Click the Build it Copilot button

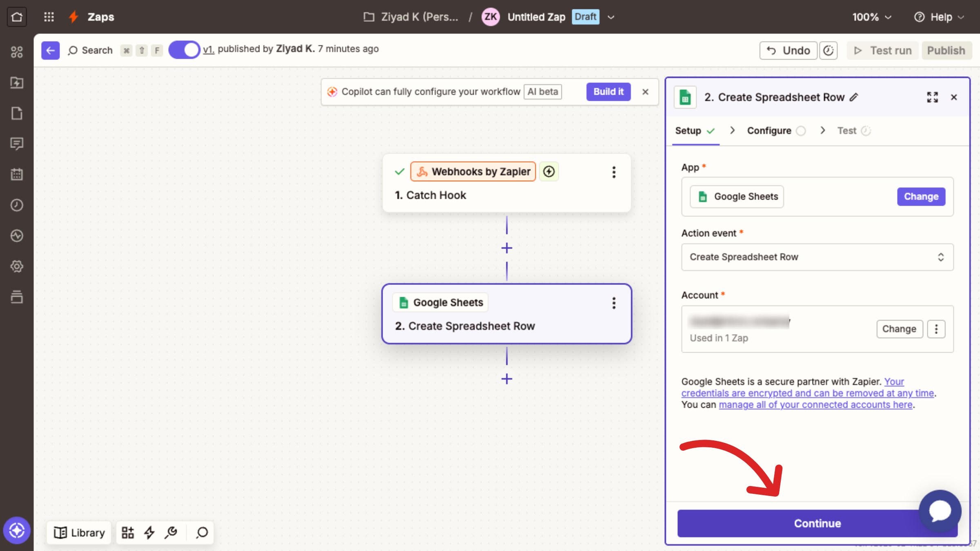pyautogui.click(x=608, y=92)
